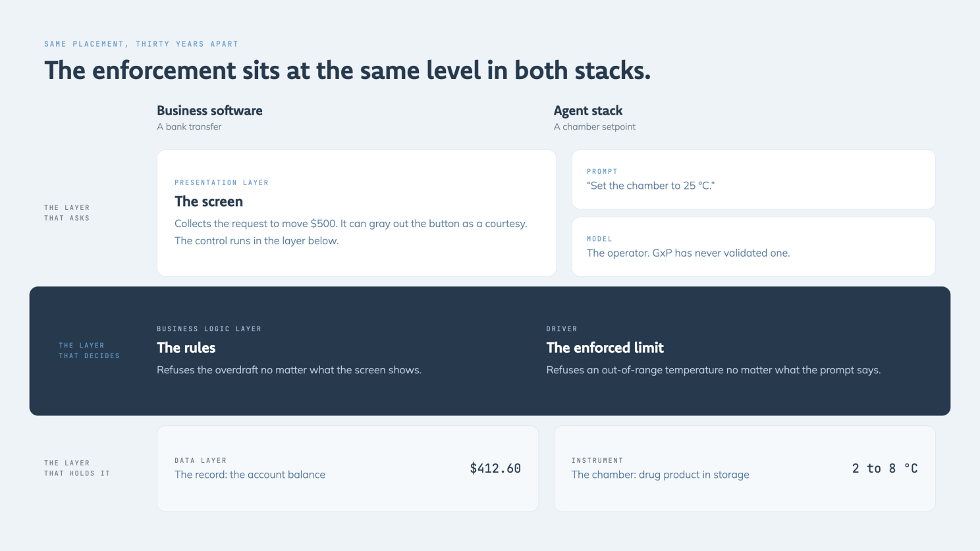Click the '2 to 8 °C' value
The height and width of the screenshot is (551, 980).
(x=885, y=469)
